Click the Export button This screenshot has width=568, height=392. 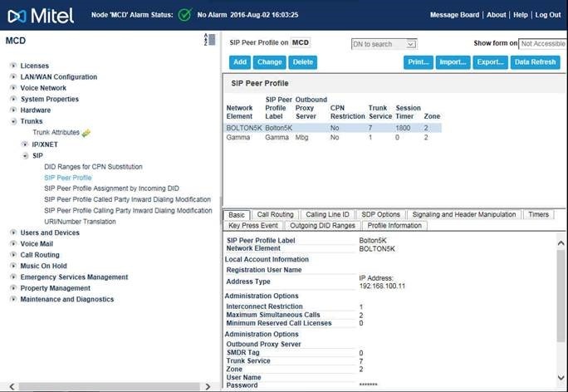pos(490,62)
